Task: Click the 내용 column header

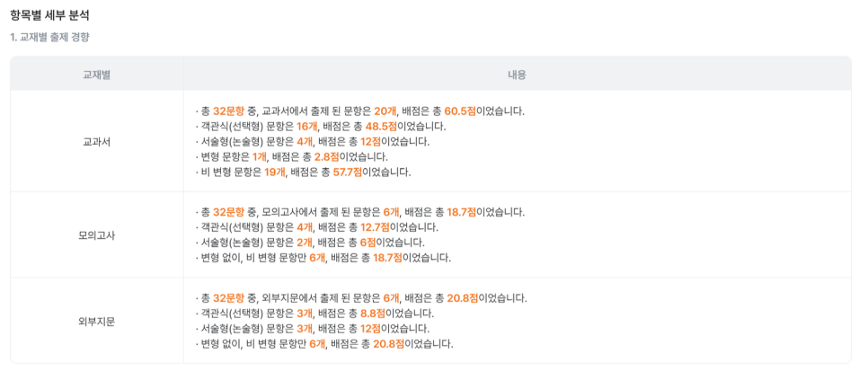Action: pos(517,75)
